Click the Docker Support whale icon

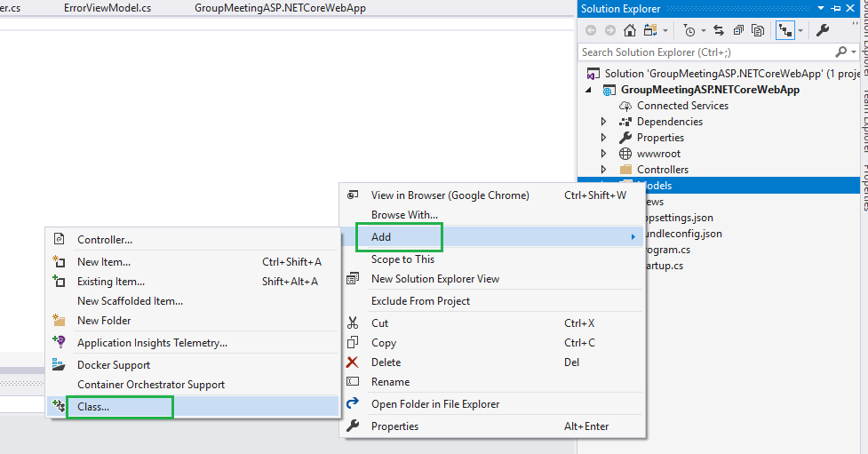[59, 364]
